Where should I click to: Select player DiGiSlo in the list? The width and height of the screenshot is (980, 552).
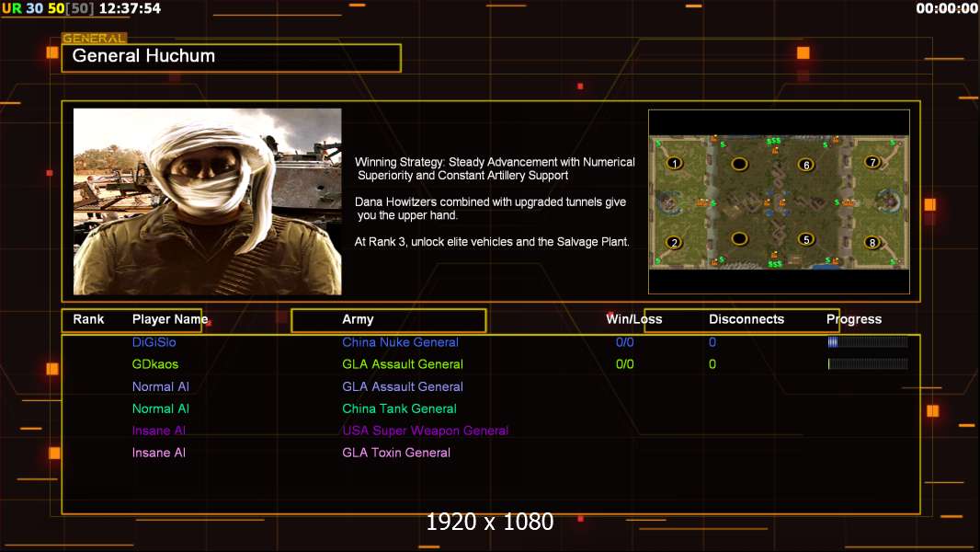pos(154,342)
